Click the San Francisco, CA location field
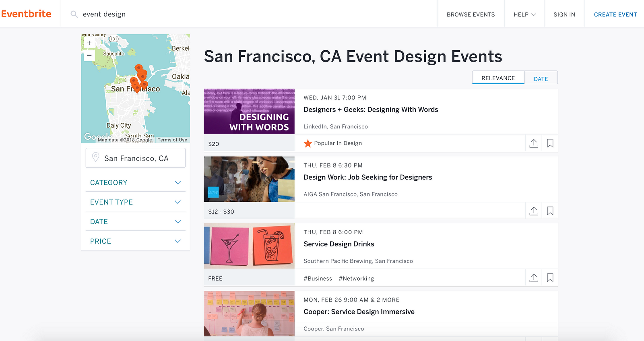The image size is (644, 341). 135,158
